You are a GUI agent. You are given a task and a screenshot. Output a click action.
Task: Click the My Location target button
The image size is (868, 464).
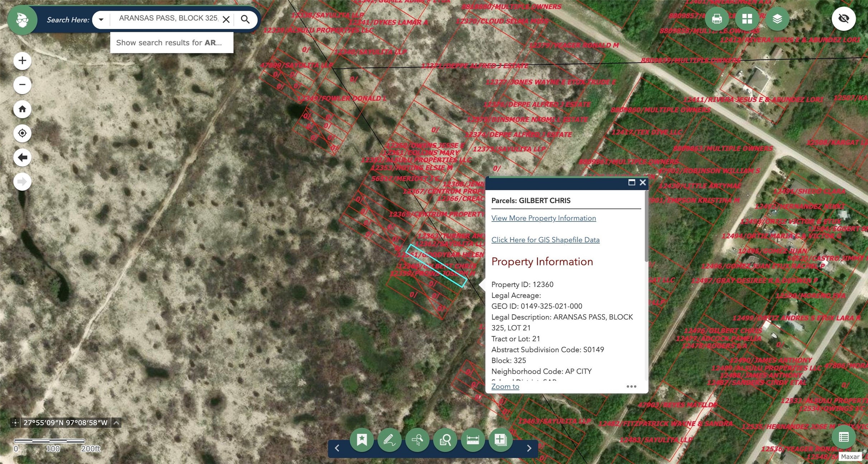(x=22, y=133)
